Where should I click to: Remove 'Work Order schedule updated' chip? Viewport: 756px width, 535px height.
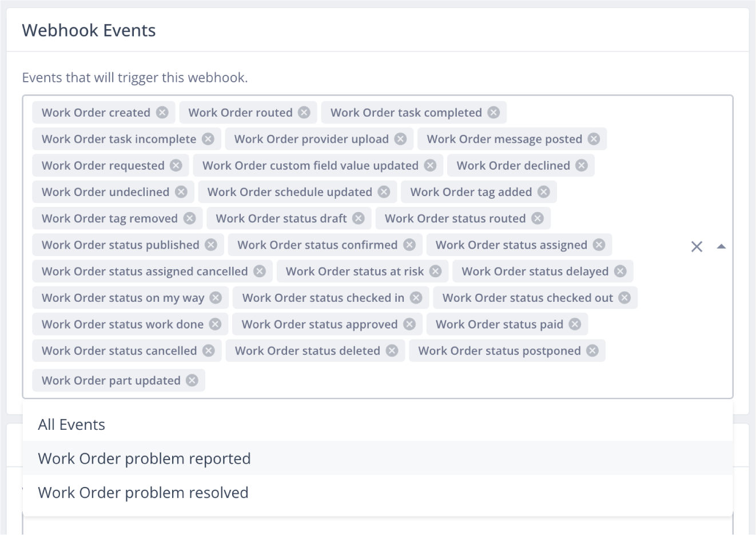[x=384, y=192]
